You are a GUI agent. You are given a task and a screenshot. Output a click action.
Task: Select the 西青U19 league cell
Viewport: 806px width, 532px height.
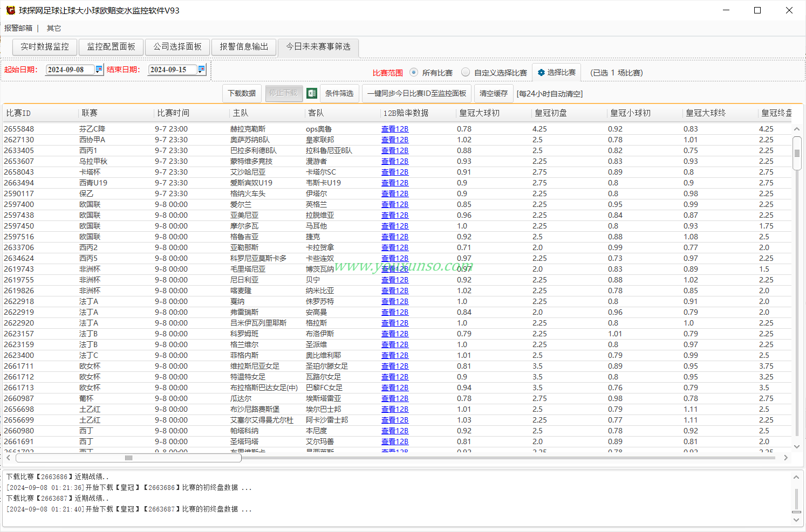(x=93, y=183)
